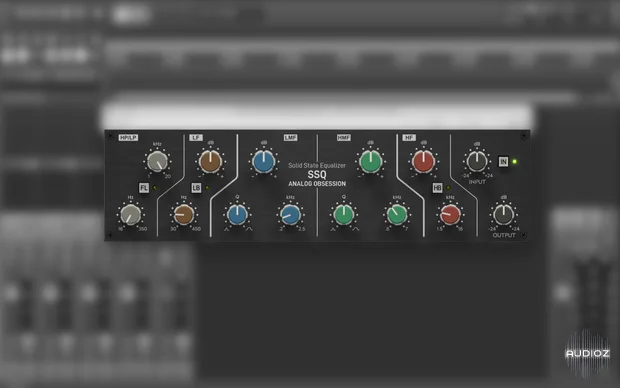Click the green HMF dB gain knob
This screenshot has height=388, width=620.
(370, 161)
